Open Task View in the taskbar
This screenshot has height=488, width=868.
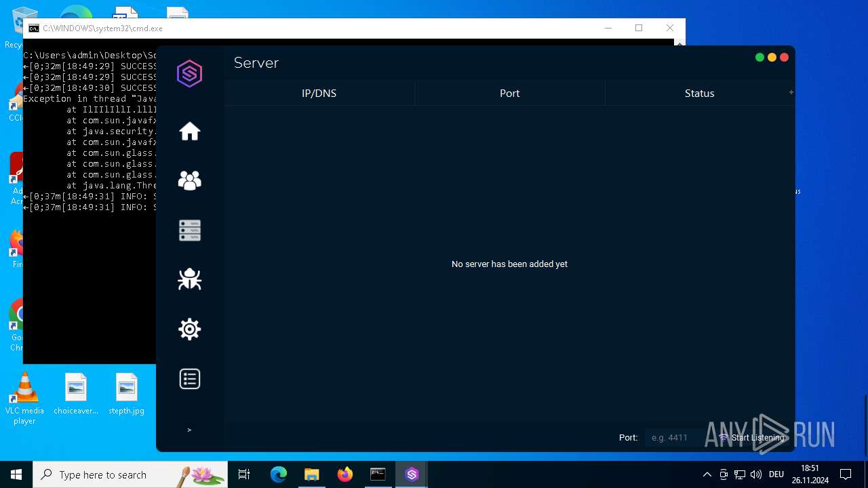[244, 474]
